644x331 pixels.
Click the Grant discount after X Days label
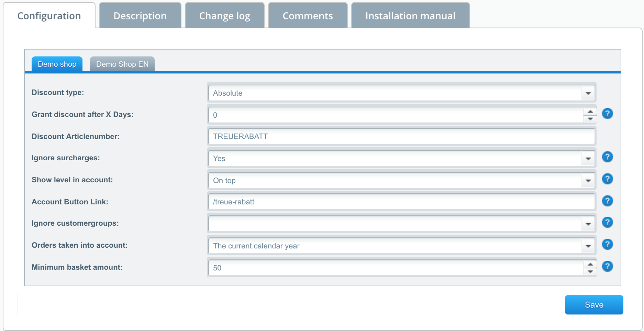82,115
